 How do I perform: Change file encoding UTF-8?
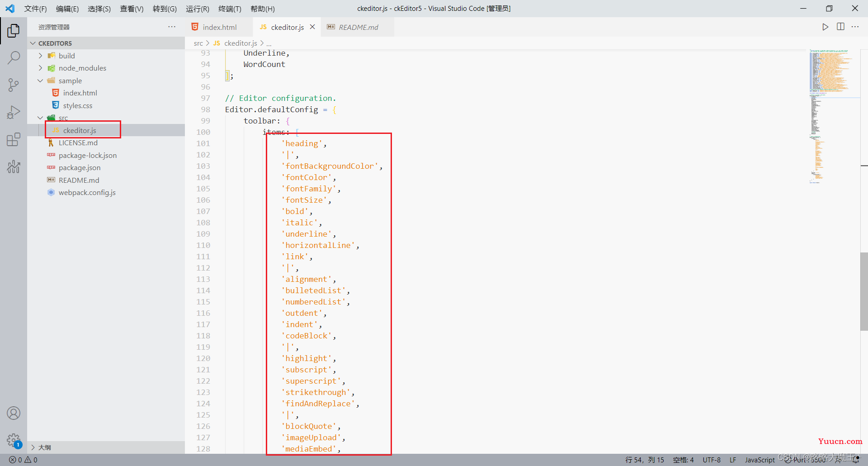[x=712, y=460]
